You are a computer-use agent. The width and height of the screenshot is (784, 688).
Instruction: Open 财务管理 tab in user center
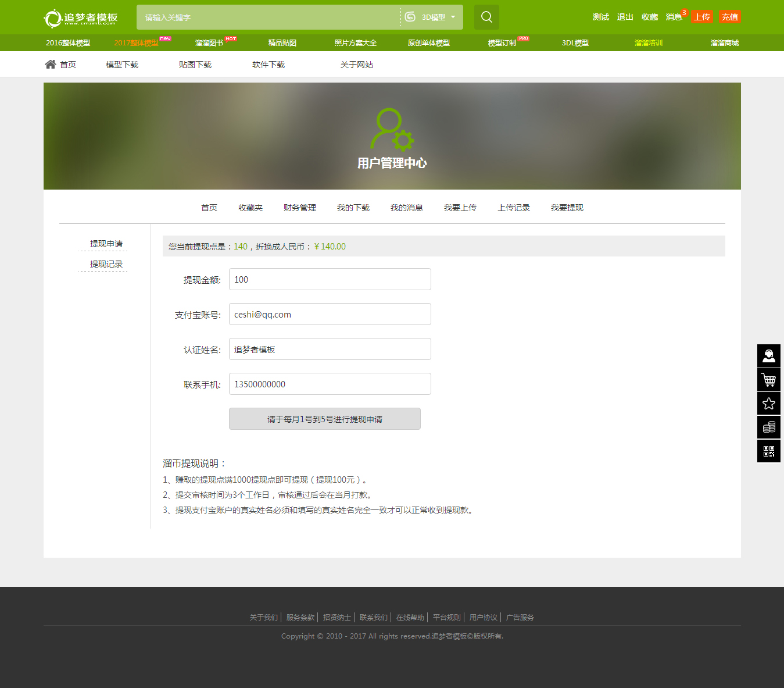pyautogui.click(x=299, y=208)
